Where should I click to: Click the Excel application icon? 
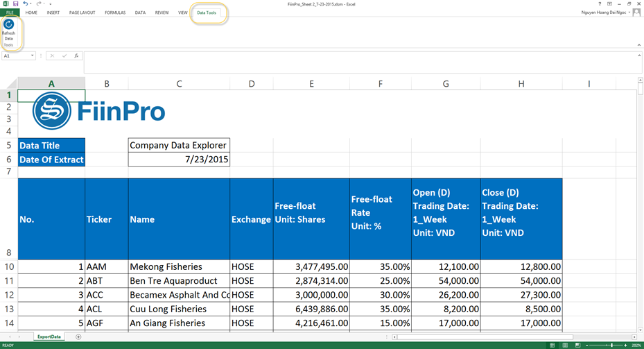[x=6, y=3]
